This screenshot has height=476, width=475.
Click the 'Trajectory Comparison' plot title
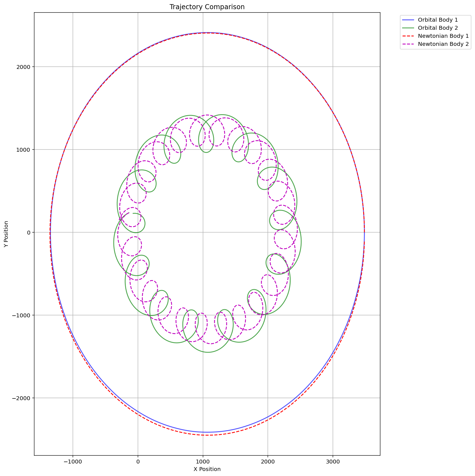pos(207,7)
